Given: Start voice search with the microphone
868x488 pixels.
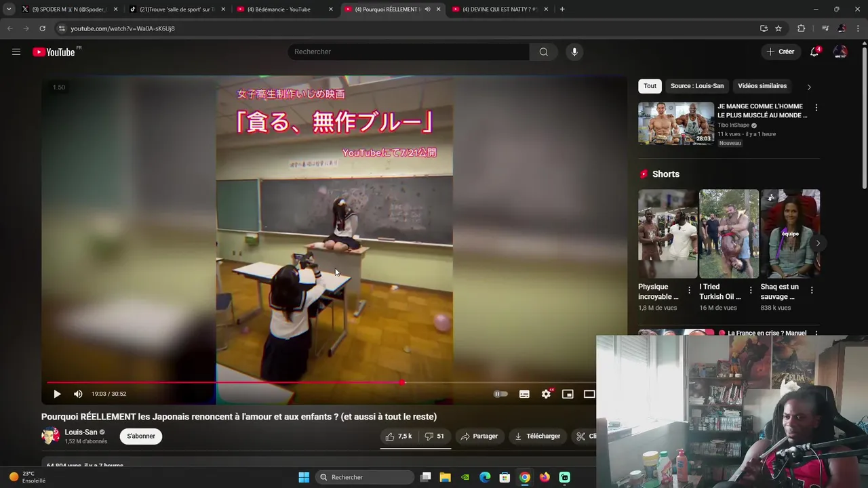Looking at the screenshot, I should pyautogui.click(x=574, y=52).
